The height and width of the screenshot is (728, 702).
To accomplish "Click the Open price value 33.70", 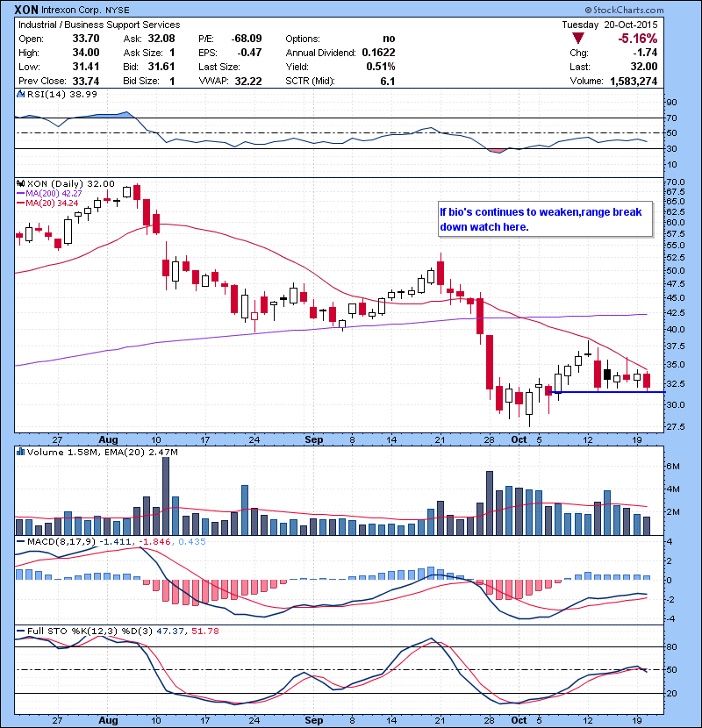I will pos(86,39).
